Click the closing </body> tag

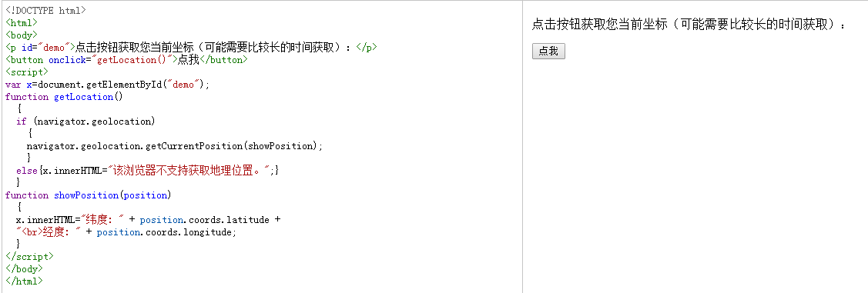tap(24, 268)
